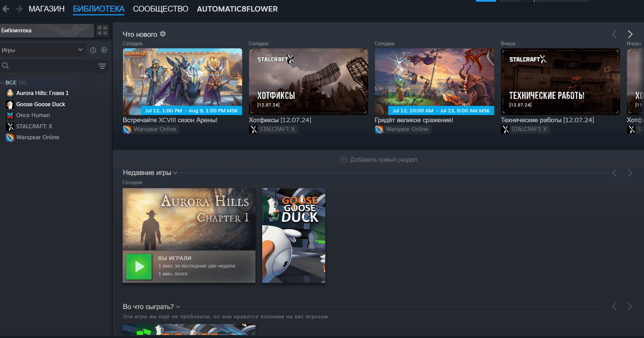644x338 pixels.
Task: Click the library search magnifier icon
Action: 5,66
